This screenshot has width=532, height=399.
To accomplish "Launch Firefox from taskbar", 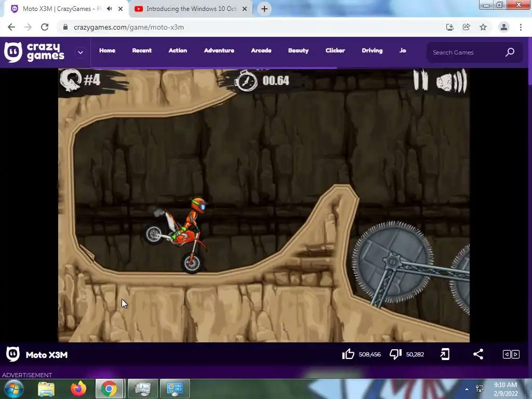I will (78, 389).
